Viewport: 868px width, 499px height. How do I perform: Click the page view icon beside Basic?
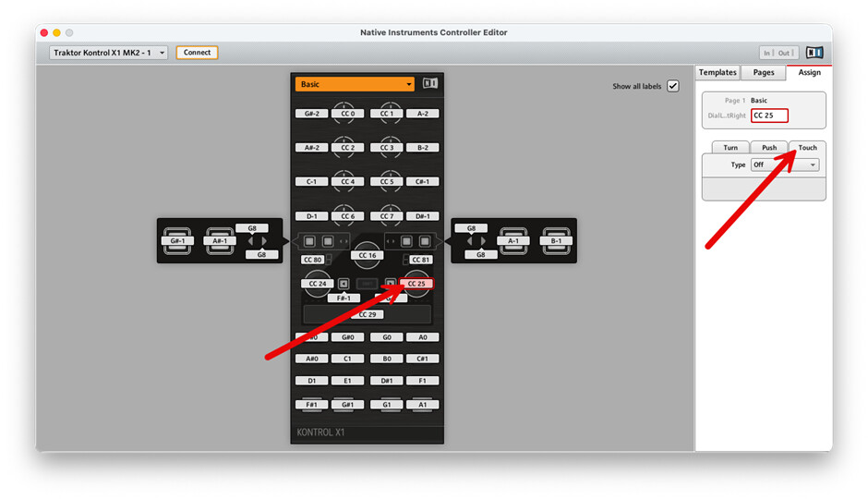click(x=429, y=84)
